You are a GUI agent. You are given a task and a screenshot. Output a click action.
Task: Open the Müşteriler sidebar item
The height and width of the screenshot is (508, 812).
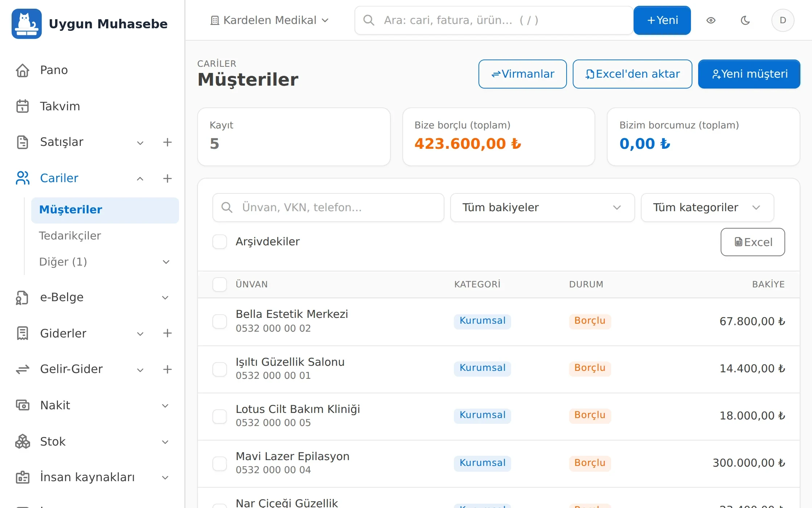(x=105, y=210)
